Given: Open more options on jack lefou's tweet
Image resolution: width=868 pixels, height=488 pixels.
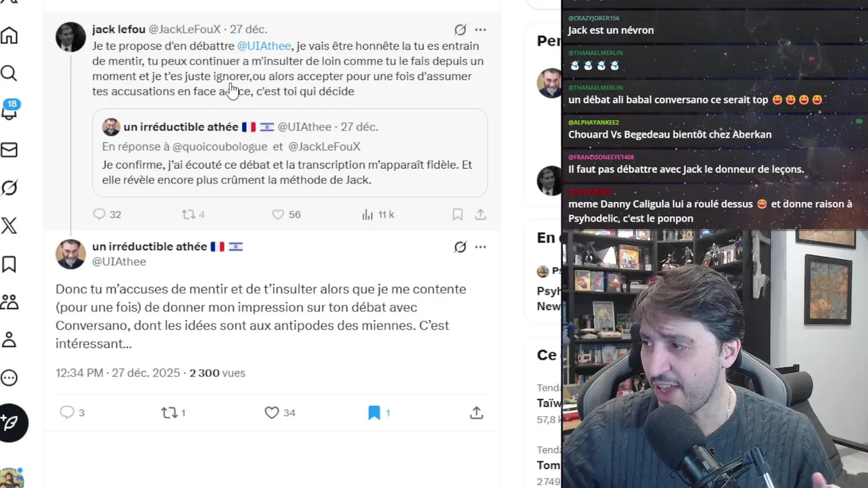Looking at the screenshot, I should (480, 30).
